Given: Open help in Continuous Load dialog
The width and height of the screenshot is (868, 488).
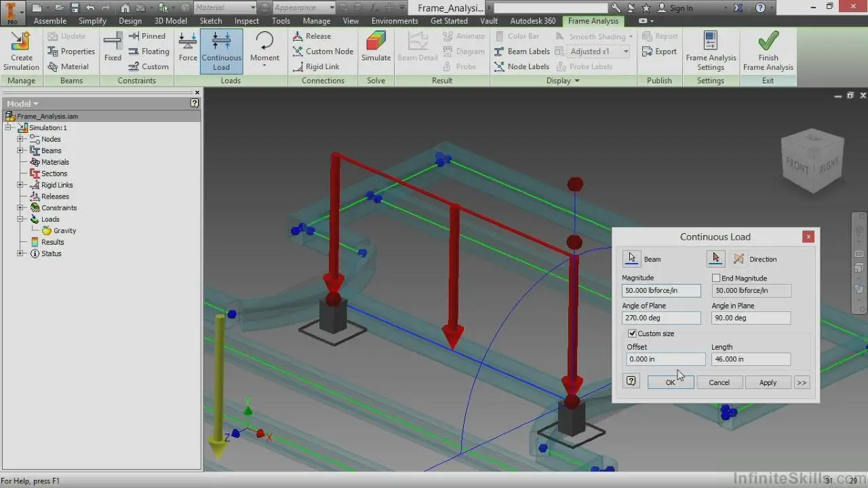Looking at the screenshot, I should click(631, 382).
